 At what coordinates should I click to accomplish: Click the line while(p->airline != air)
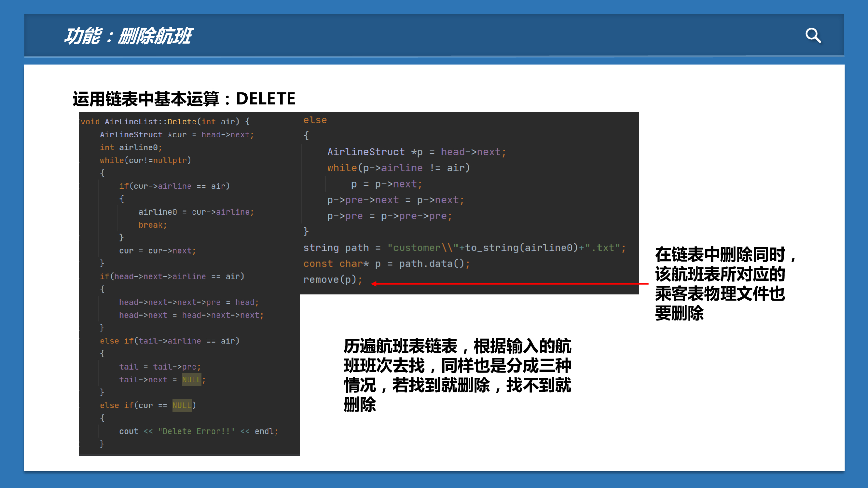tap(398, 168)
